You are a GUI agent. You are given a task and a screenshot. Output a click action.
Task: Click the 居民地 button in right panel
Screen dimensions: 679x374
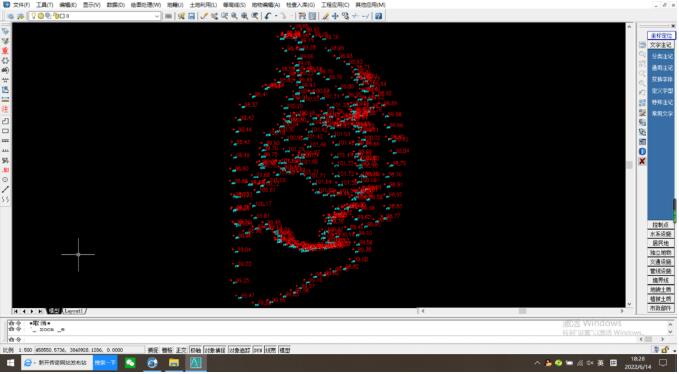661,244
